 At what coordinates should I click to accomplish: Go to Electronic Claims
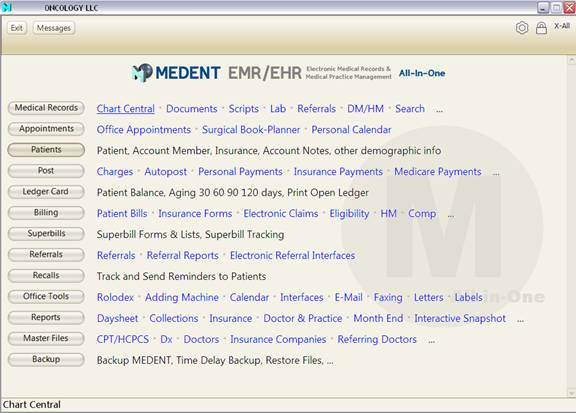[x=281, y=213]
